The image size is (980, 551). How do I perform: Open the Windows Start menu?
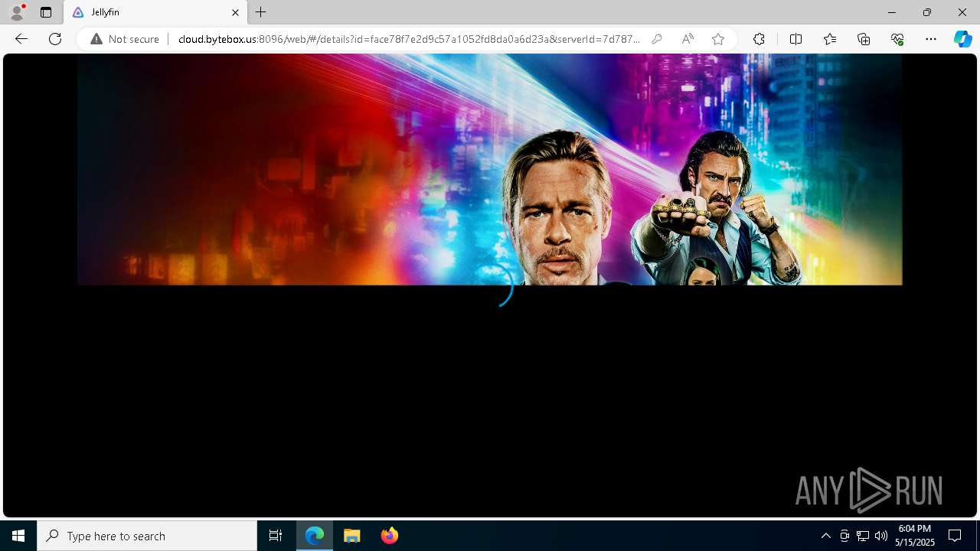pyautogui.click(x=18, y=536)
